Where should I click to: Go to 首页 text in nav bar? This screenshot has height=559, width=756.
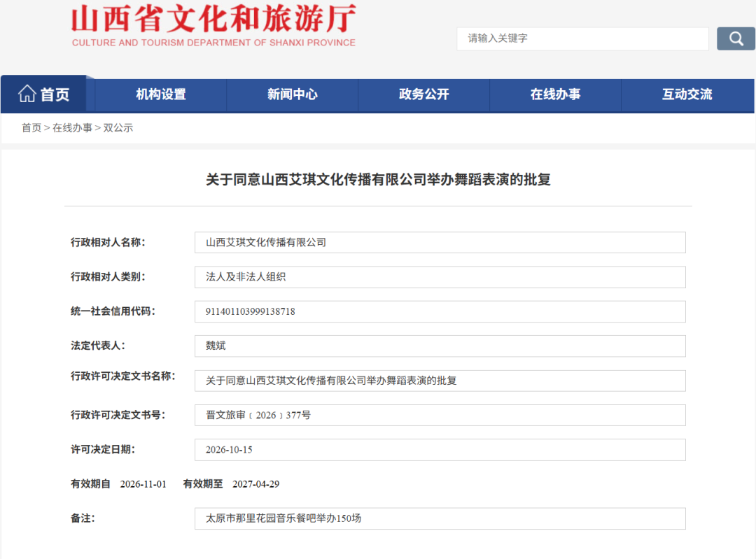coord(55,94)
